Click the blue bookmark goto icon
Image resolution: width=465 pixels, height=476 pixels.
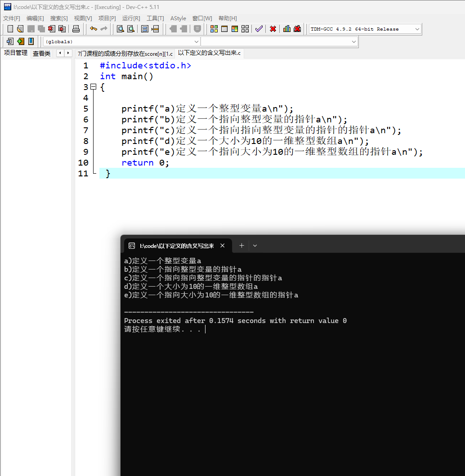[x=31, y=41]
